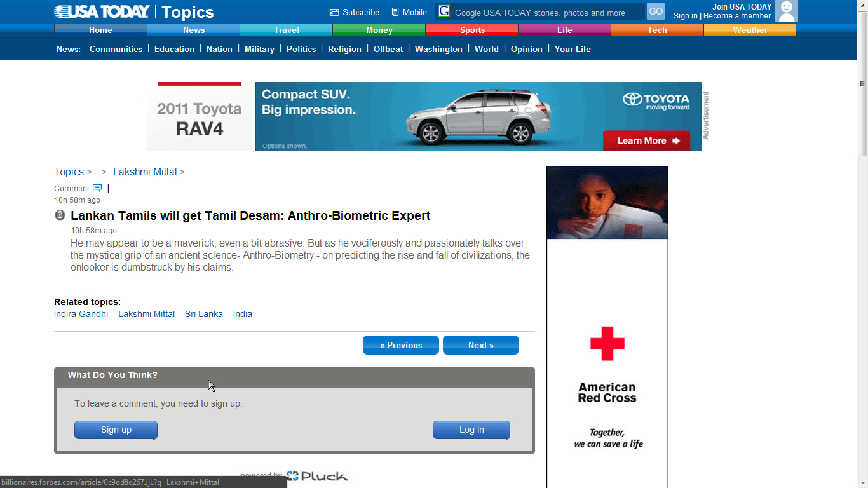Viewport: 868px width, 488px height.
Task: Click the article document icon beside headline
Action: point(60,215)
